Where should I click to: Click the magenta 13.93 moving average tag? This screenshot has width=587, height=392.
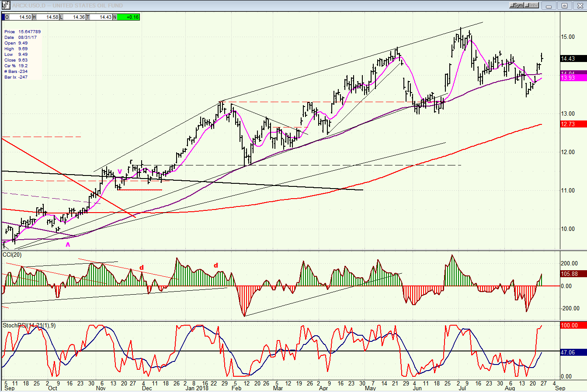coord(573,78)
